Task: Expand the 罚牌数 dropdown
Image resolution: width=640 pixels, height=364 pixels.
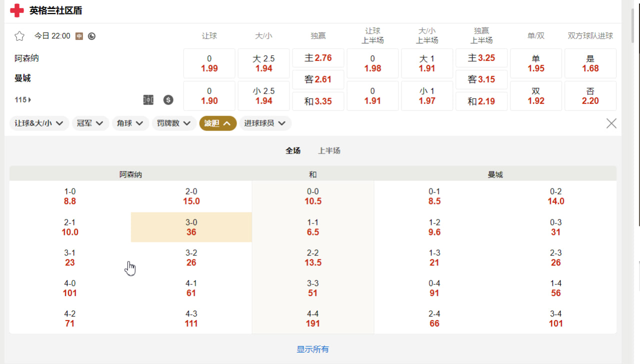Action: [174, 123]
